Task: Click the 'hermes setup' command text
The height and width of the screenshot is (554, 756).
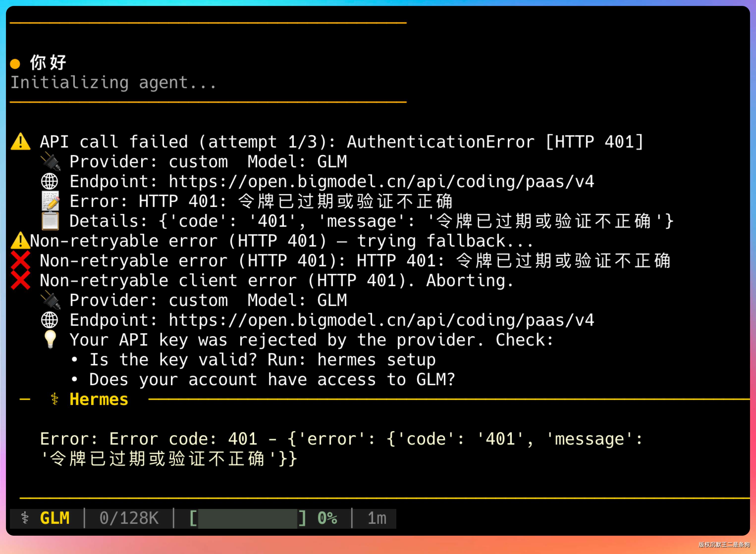Action: coord(377,360)
